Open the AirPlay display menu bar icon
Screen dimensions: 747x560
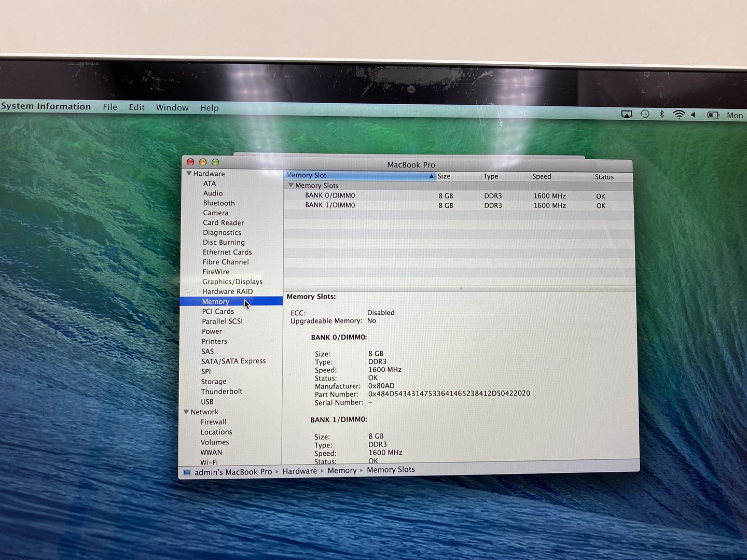(x=627, y=114)
